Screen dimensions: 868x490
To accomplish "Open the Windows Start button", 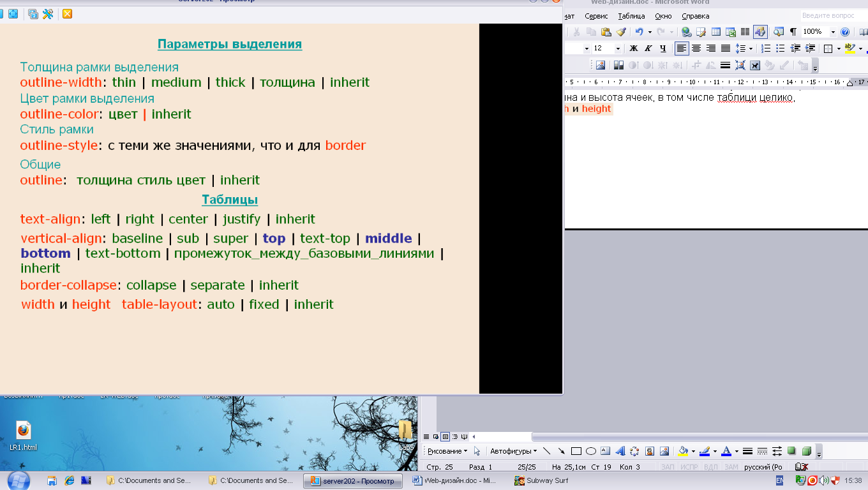I will tap(19, 481).
